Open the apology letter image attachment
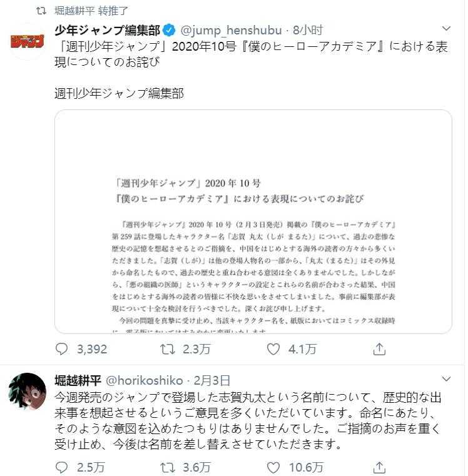Screen dimensions: 468x476 tap(253, 221)
